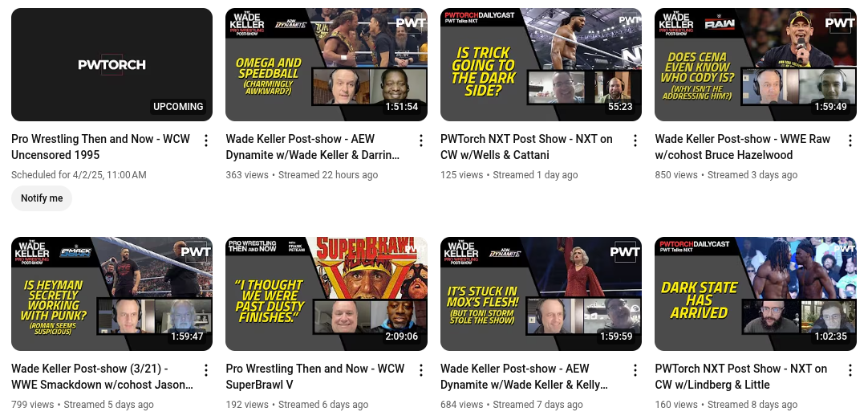Viewport: 868px width, 412px height.
Task: Open 'Omega and Speedball' Dynamite thumbnail
Action: (x=327, y=64)
